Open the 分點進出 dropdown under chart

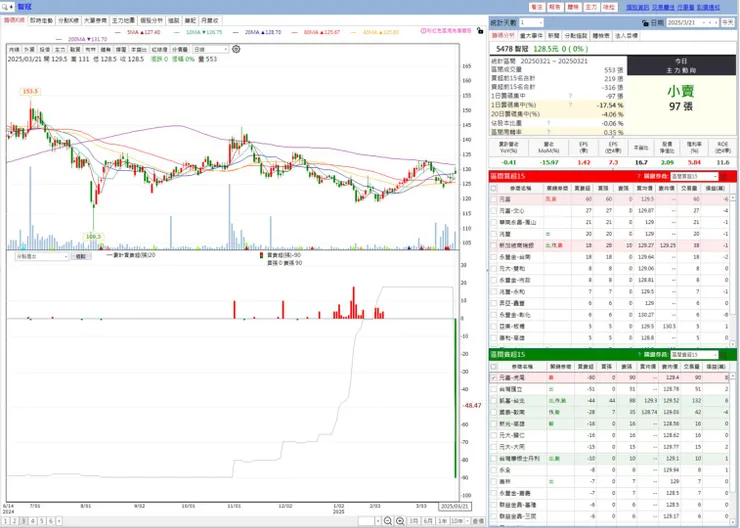click(42, 256)
